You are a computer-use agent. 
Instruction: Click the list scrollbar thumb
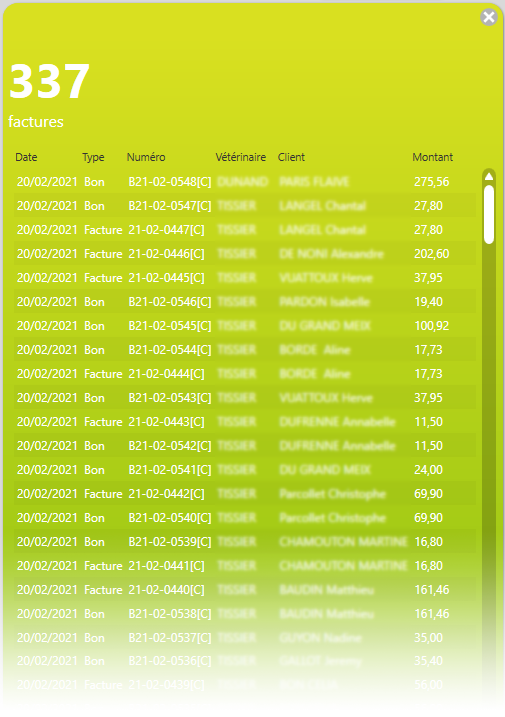coord(489,214)
